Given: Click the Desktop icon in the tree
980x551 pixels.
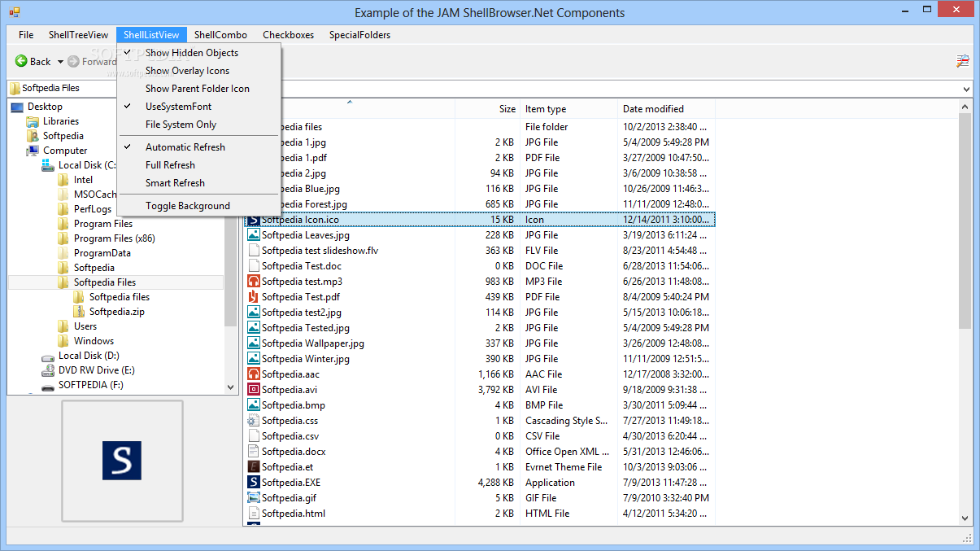Looking at the screenshot, I should pyautogui.click(x=17, y=107).
